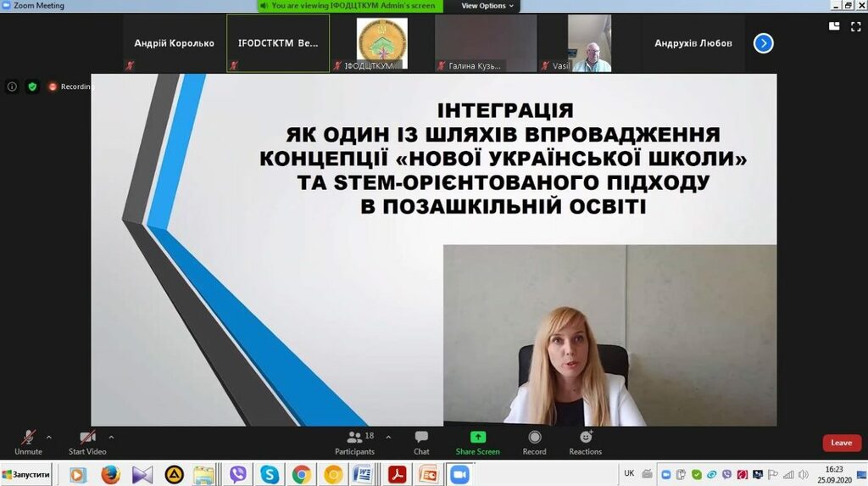Select the Андрій Королько participant tile

174,43
